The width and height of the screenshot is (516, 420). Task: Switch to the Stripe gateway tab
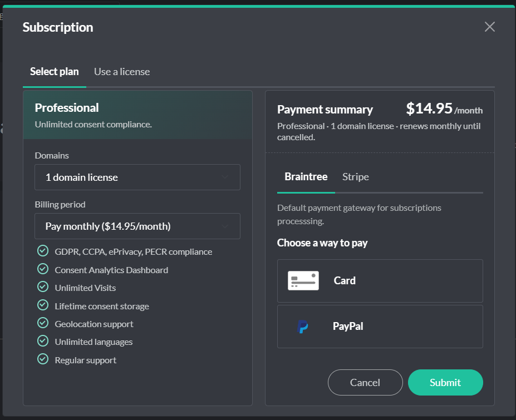click(x=355, y=176)
